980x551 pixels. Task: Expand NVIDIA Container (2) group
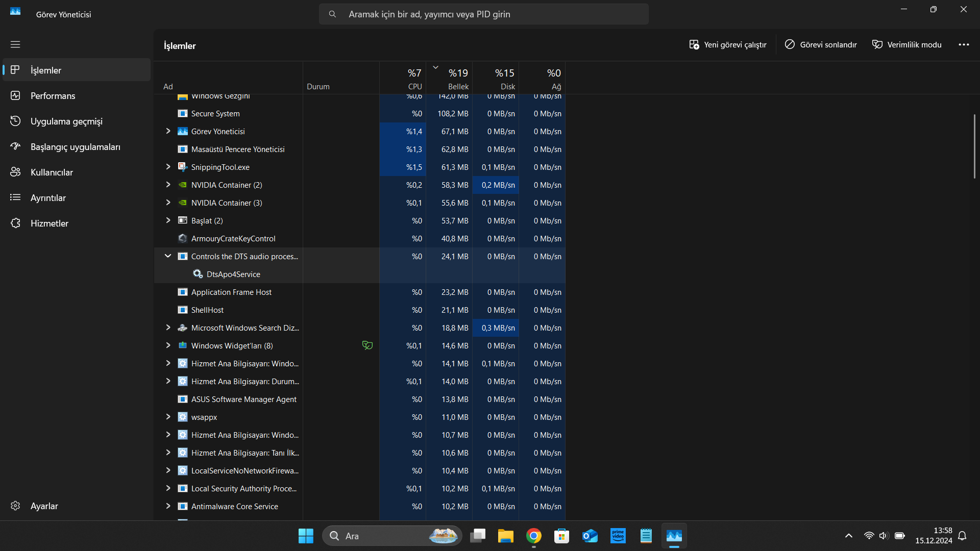point(168,185)
